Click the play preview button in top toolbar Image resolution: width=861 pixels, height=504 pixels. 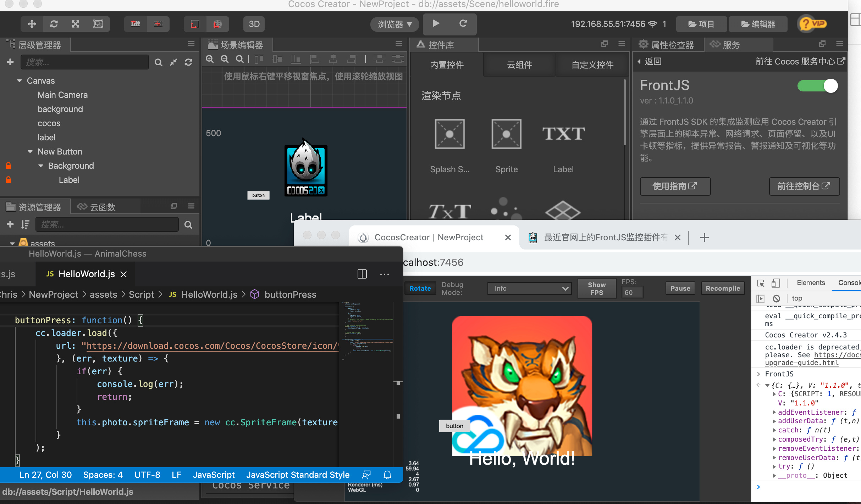click(436, 24)
